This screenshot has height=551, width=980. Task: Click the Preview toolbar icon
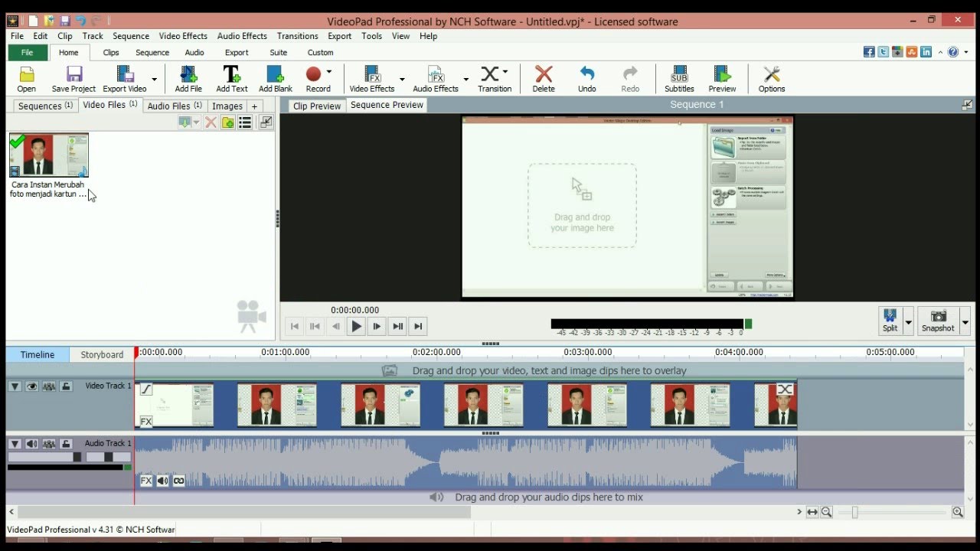(722, 79)
